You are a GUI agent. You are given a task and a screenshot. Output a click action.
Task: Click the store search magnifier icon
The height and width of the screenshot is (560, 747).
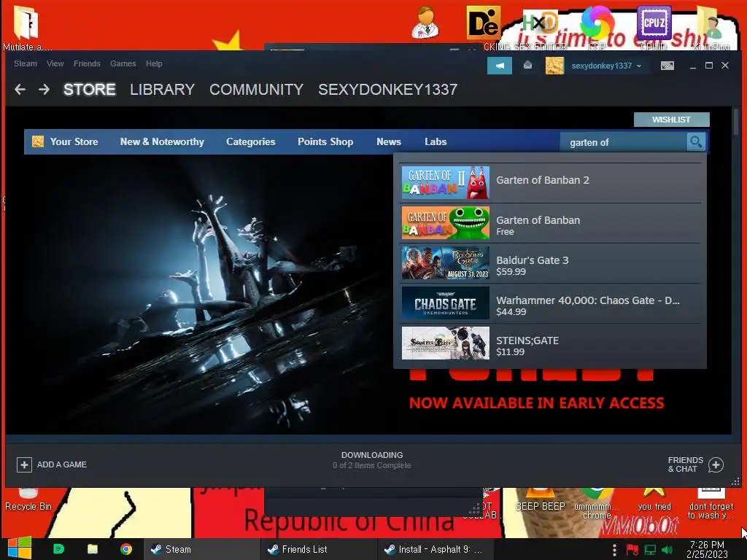tap(695, 142)
